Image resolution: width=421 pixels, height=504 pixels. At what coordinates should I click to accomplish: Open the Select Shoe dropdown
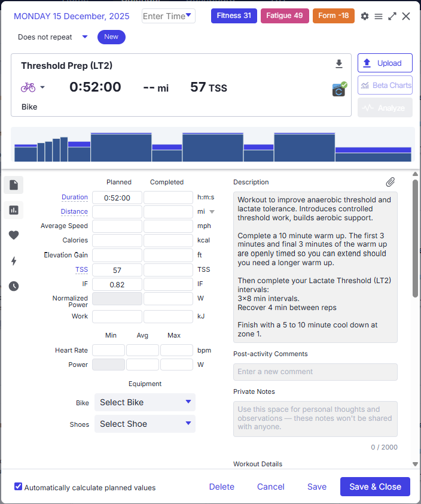pos(145,424)
